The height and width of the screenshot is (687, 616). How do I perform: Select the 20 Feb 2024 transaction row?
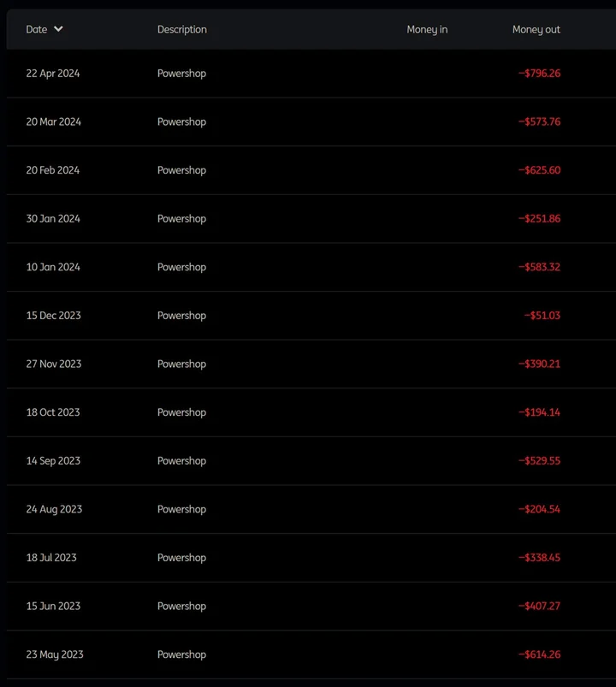311,170
